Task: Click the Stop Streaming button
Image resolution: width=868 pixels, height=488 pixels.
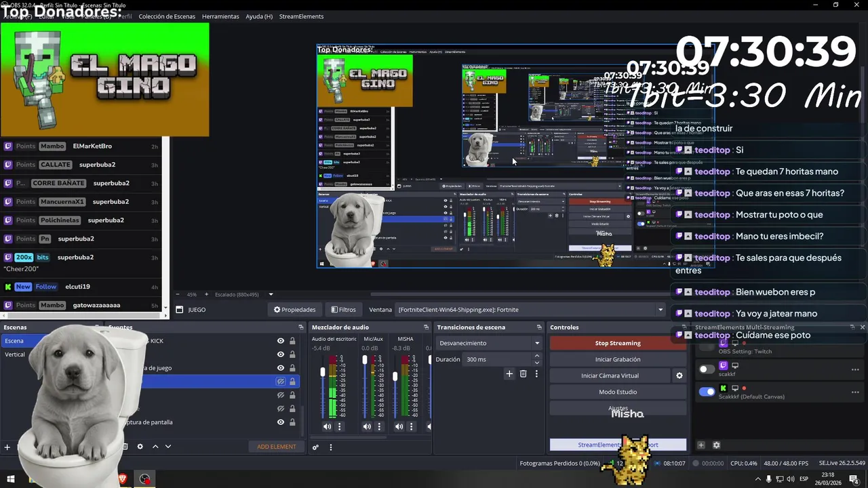Action: pyautogui.click(x=618, y=343)
